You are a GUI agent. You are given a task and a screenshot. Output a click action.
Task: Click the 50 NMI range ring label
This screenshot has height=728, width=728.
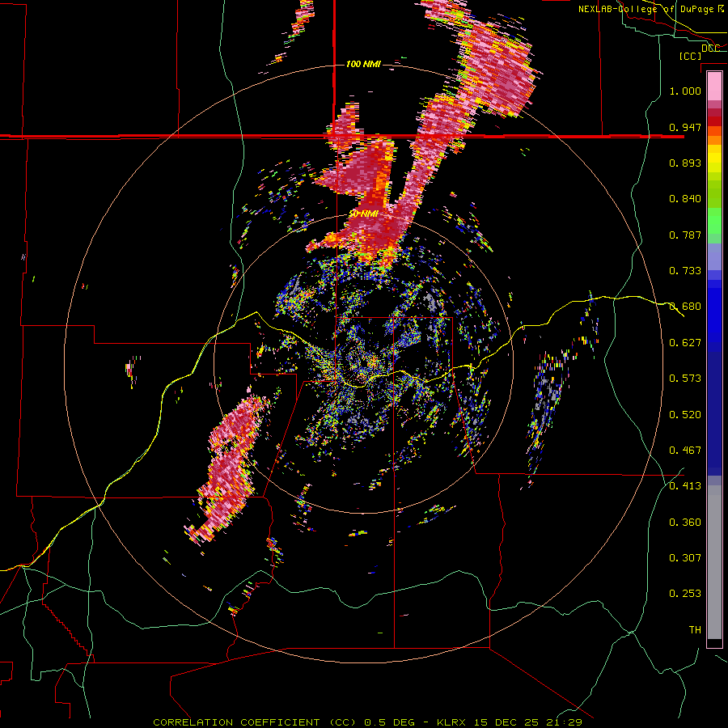363,214
